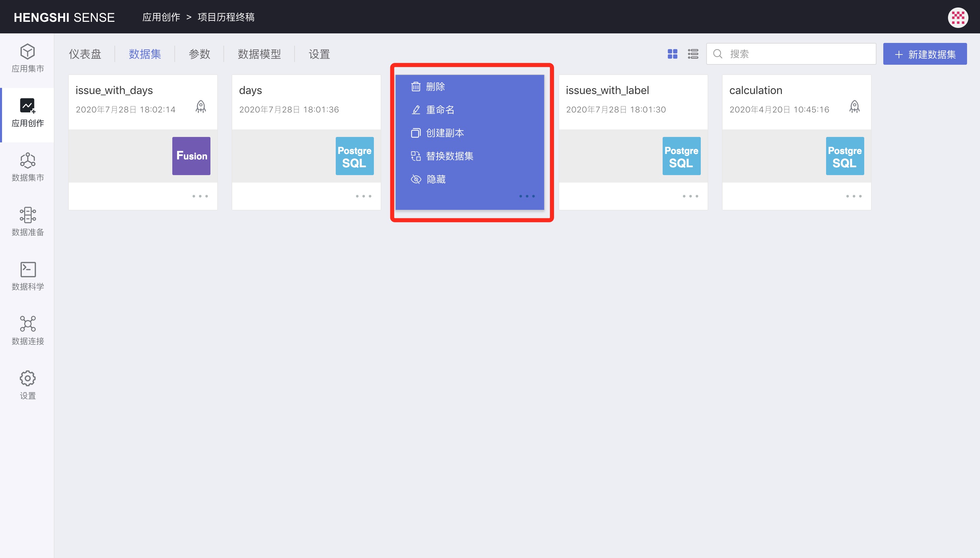Switch to the 仪表盘 tab

click(x=85, y=54)
